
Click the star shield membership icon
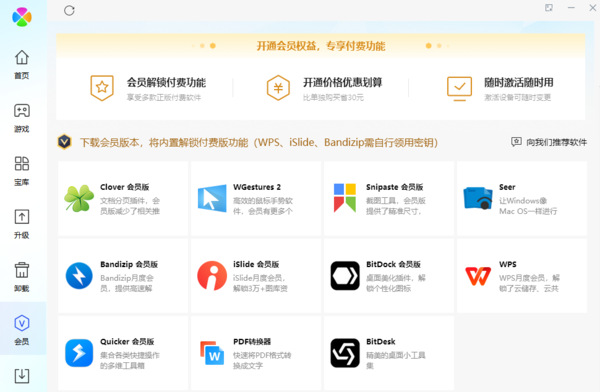(102, 88)
